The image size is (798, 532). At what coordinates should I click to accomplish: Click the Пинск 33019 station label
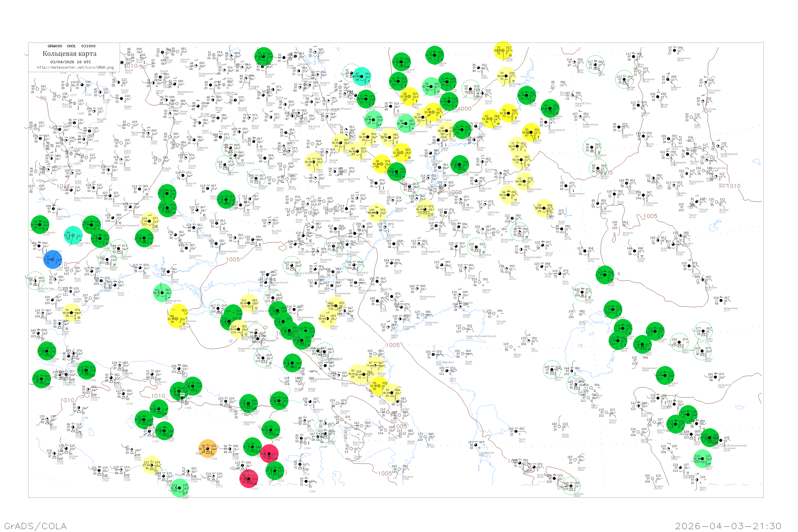(x=127, y=152)
